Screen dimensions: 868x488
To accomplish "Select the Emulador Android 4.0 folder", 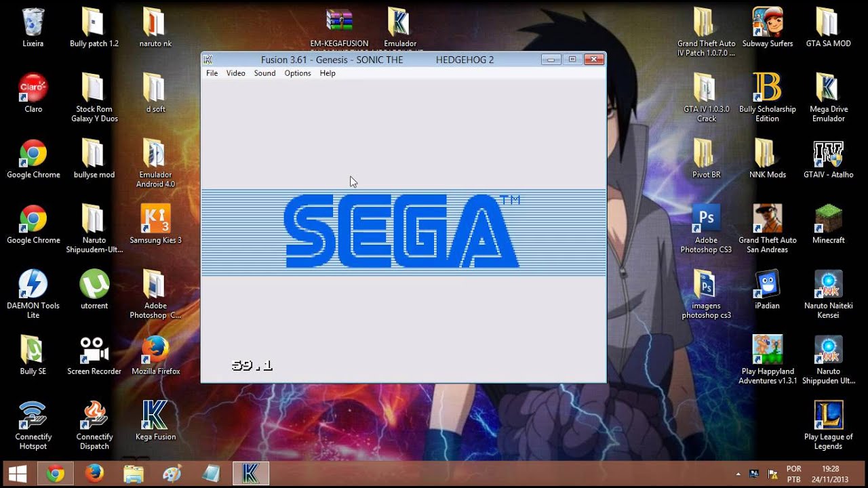I will pyautogui.click(x=155, y=163).
